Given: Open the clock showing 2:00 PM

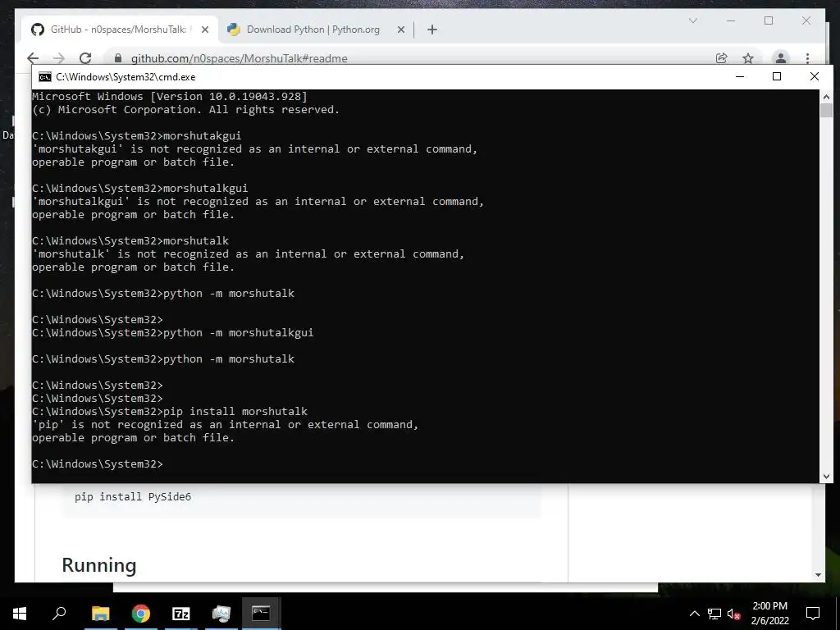Looking at the screenshot, I should coord(769,614).
